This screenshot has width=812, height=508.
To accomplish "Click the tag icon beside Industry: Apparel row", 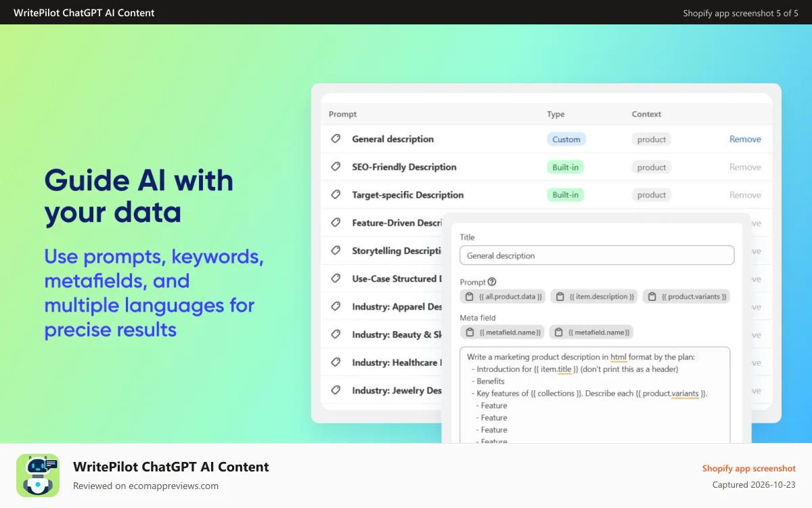I will 336,306.
